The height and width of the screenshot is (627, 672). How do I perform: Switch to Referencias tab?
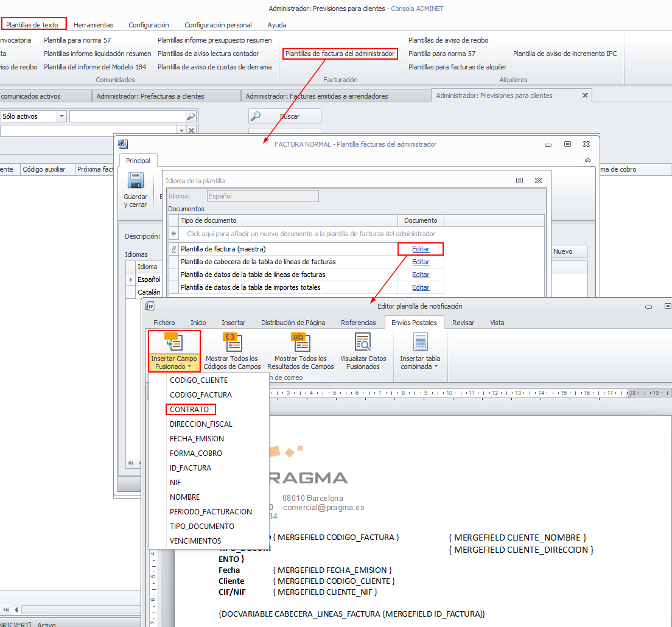pos(359,323)
